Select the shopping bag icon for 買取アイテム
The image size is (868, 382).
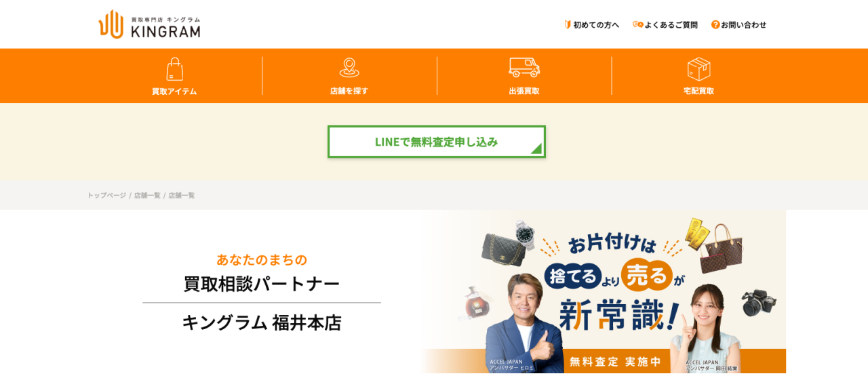click(x=175, y=69)
